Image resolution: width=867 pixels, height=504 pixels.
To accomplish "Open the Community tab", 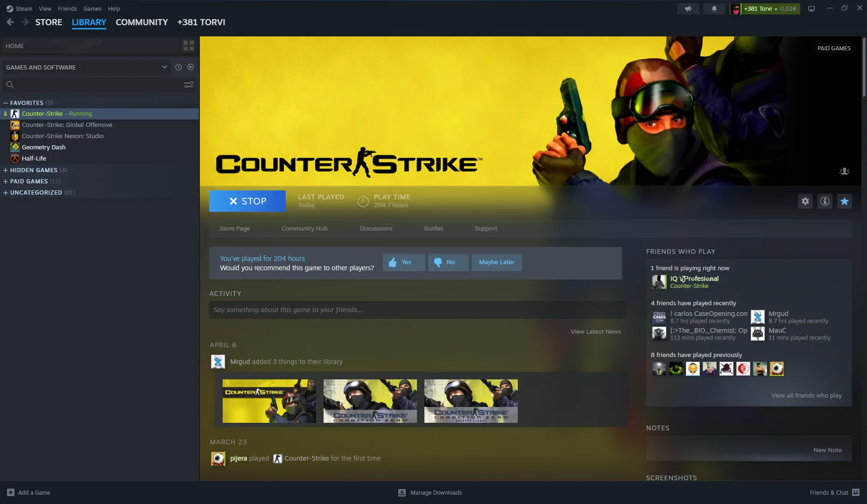I will [x=142, y=22].
